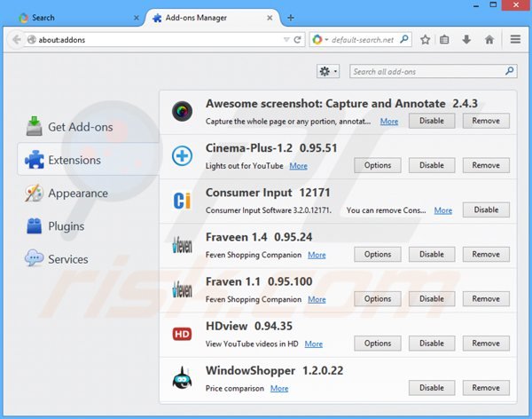The width and height of the screenshot is (532, 419).
Task: Open a new tab with plus button
Action: (x=291, y=18)
